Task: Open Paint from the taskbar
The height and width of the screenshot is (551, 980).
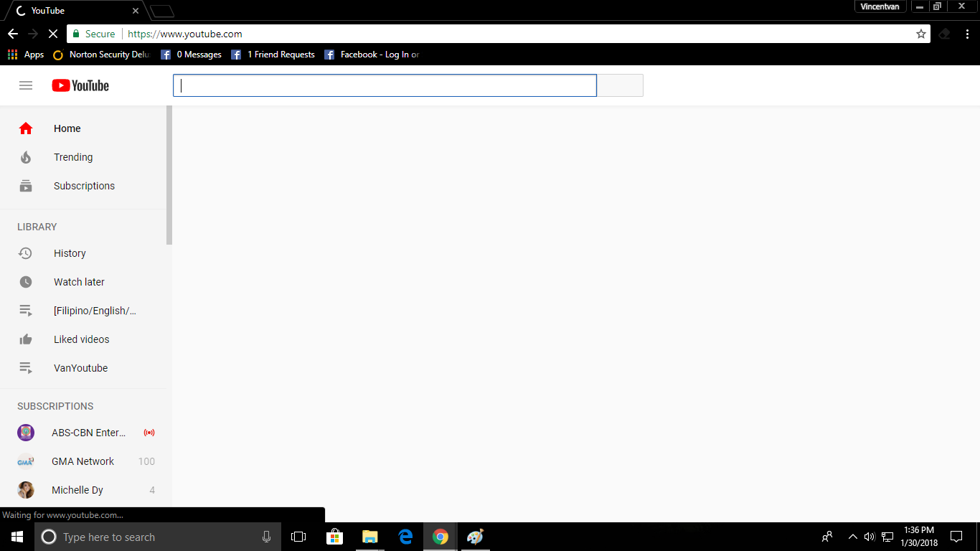Action: pyautogui.click(x=476, y=537)
